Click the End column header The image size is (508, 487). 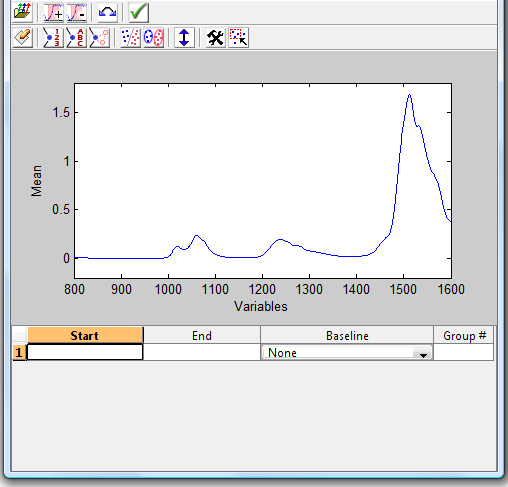coord(202,335)
